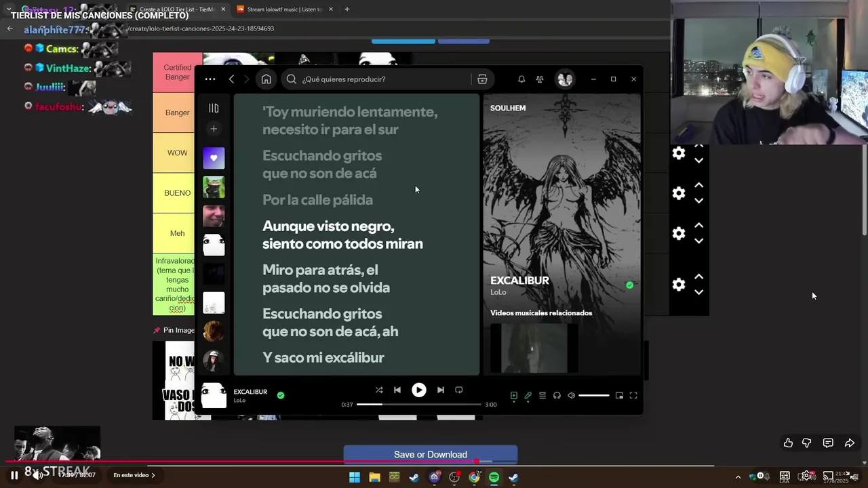Viewport: 868px width, 488px height.
Task: Move the Meh tier up
Action: click(x=698, y=225)
